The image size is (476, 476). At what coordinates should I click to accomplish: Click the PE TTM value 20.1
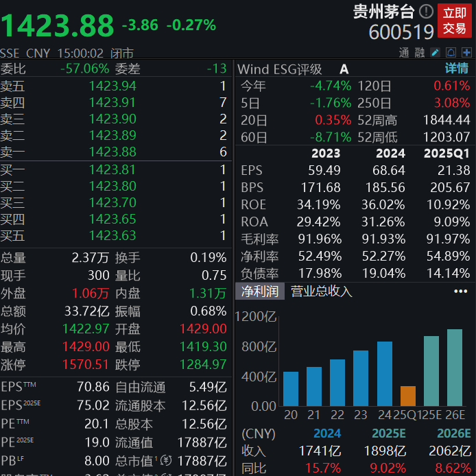[97, 424]
